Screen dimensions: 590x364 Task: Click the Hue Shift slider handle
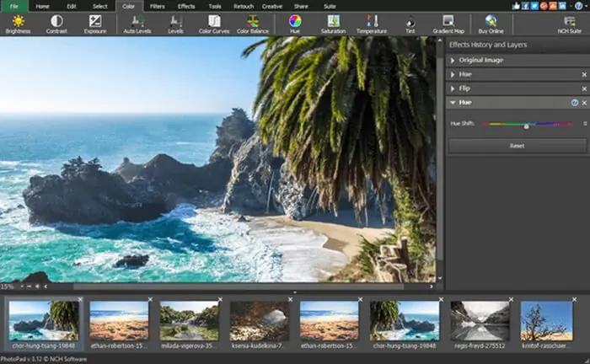coord(526,126)
